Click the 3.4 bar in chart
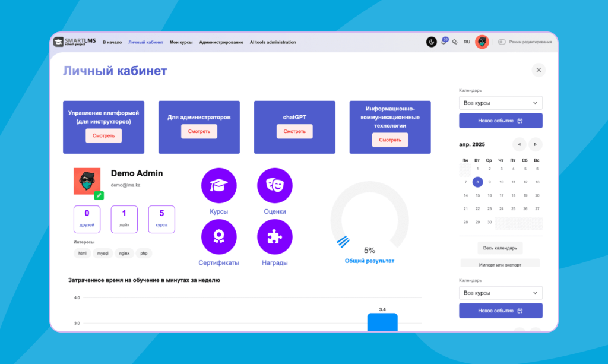608x364 pixels. 382,322
